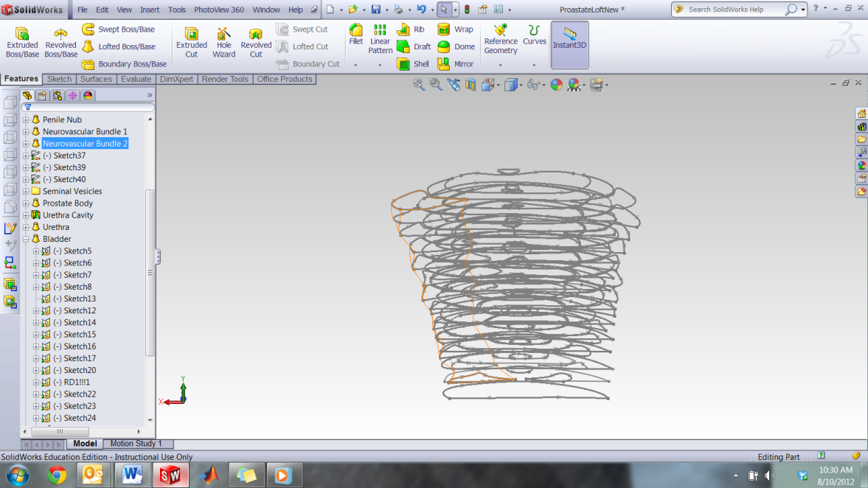
Task: Select the Mirror tool
Action: click(456, 64)
